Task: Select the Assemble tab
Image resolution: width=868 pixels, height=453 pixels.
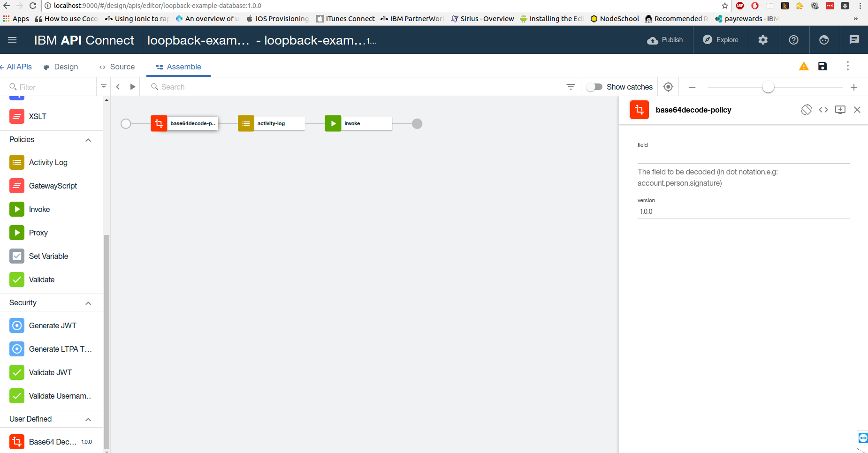Action: tap(178, 67)
